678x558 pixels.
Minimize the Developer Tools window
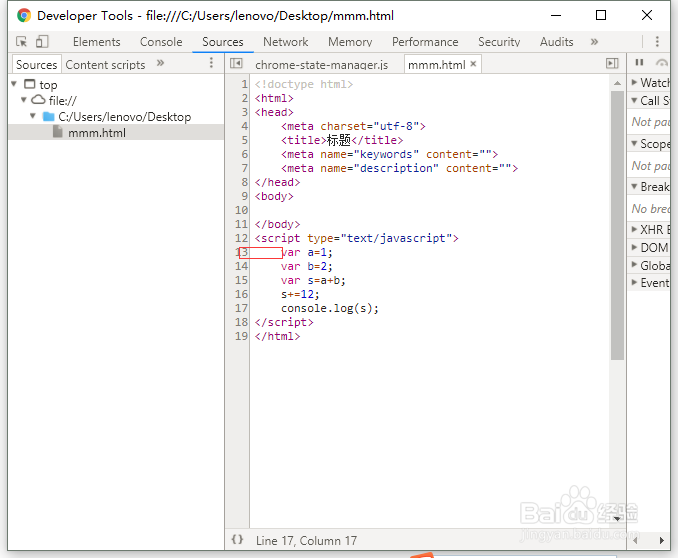coord(556,15)
